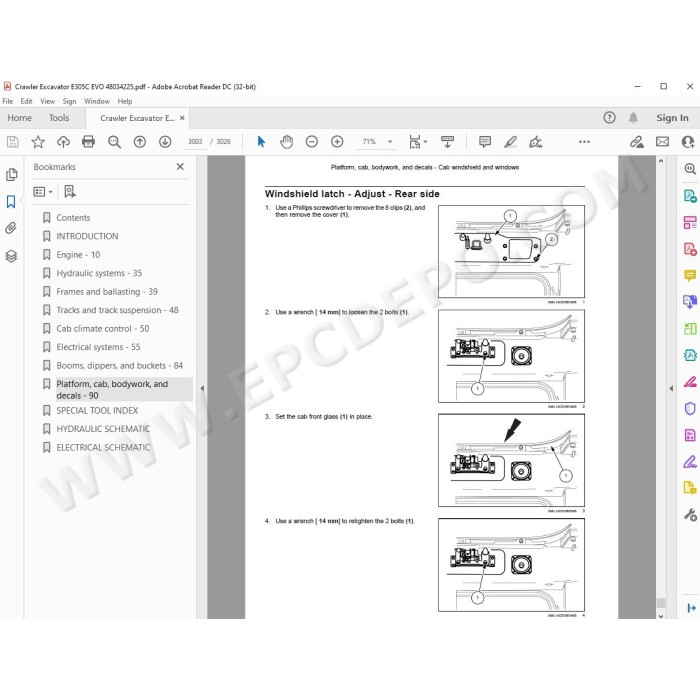Open the Edit menu
The width and height of the screenshot is (700, 700).
(26, 101)
